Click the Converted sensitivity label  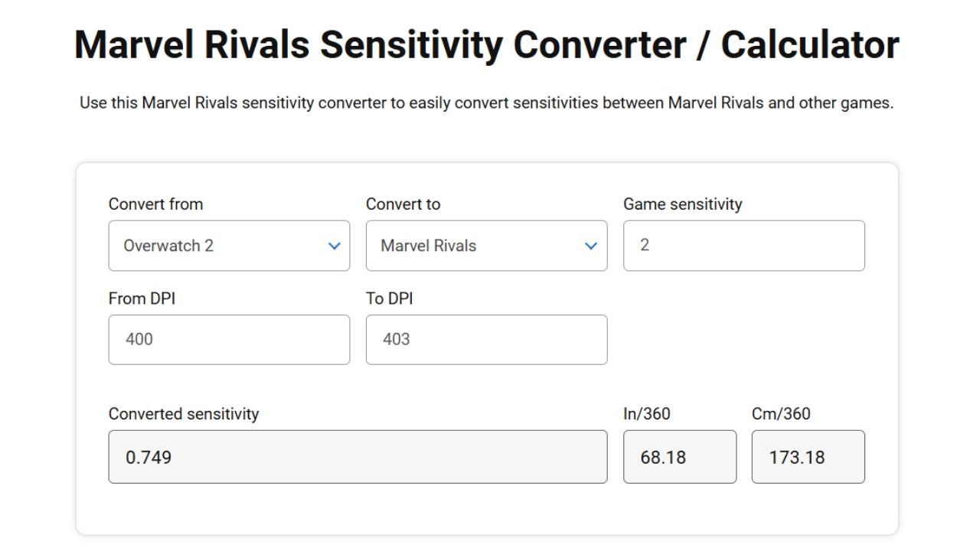tap(184, 414)
